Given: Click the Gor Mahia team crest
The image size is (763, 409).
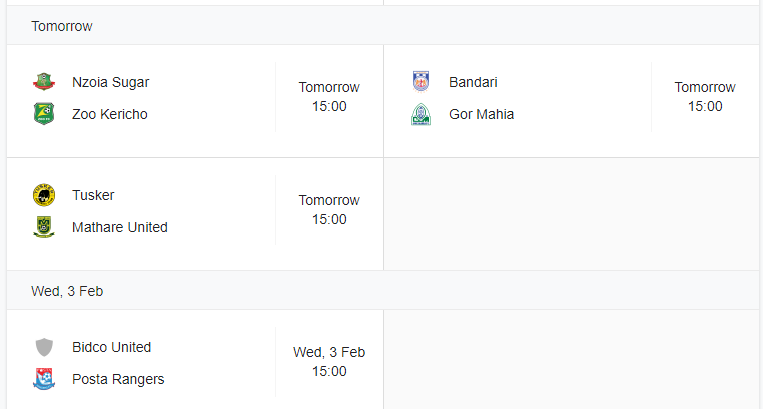Looking at the screenshot, I should point(421,114).
